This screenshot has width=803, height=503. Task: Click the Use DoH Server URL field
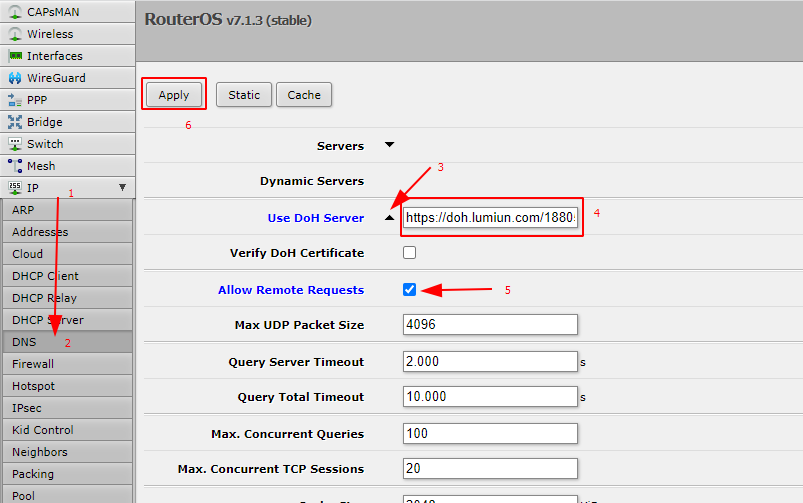[491, 218]
